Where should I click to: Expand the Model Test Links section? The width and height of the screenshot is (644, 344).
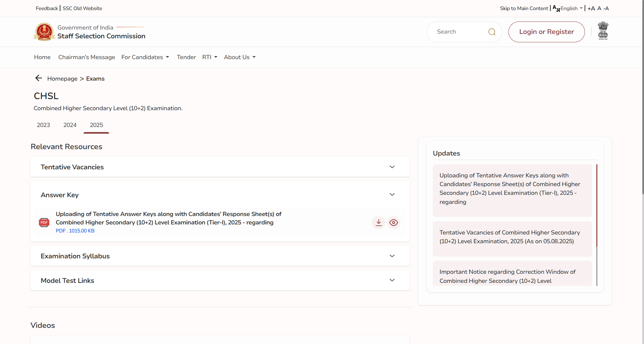392,281
